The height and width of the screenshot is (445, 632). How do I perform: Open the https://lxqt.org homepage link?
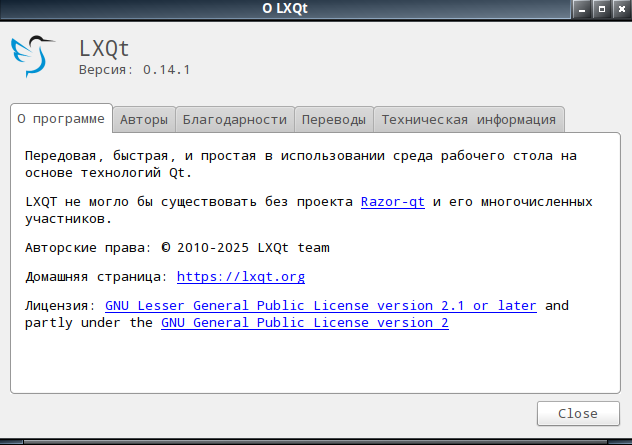coord(241,277)
